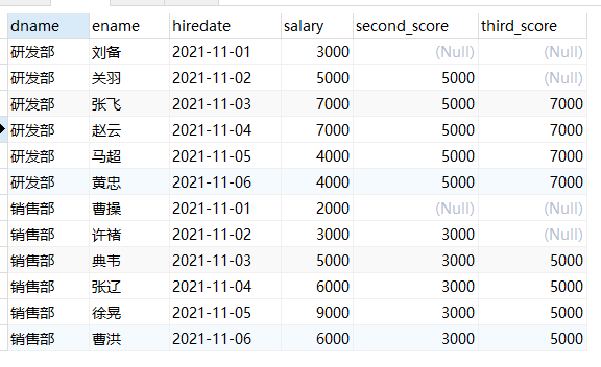This screenshot has height=367, width=601.
Task: Click third_score 7000 in 黄忠's row
Action: [x=532, y=182]
